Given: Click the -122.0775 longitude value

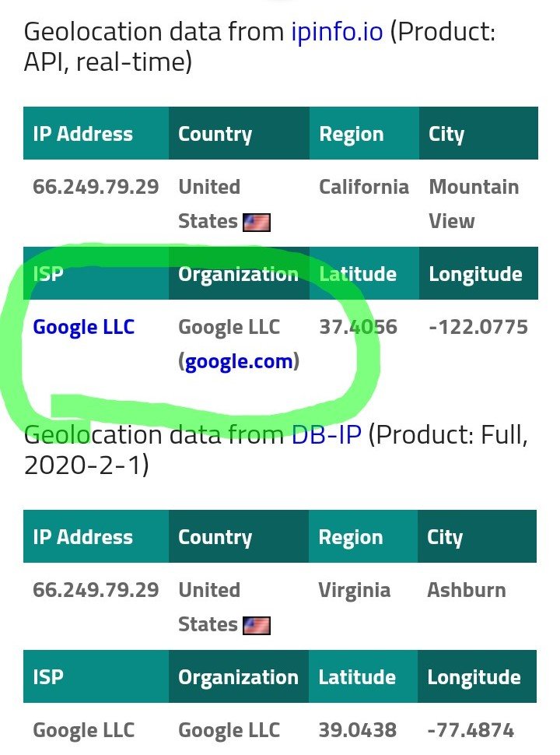Looking at the screenshot, I should pyautogui.click(x=478, y=327).
